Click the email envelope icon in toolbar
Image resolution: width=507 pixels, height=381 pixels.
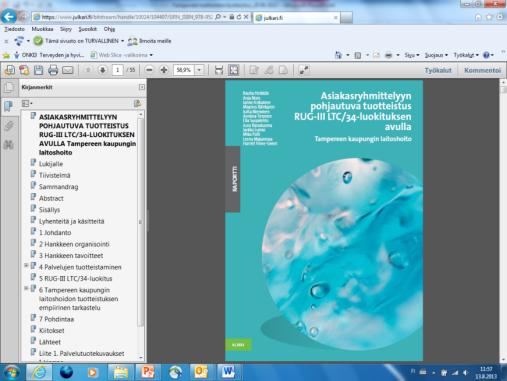tap(68, 70)
